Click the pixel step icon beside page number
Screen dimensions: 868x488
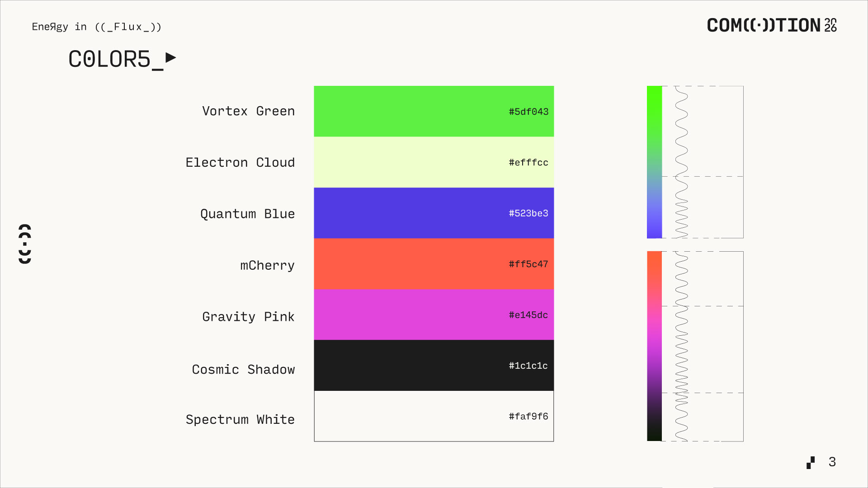(x=810, y=462)
